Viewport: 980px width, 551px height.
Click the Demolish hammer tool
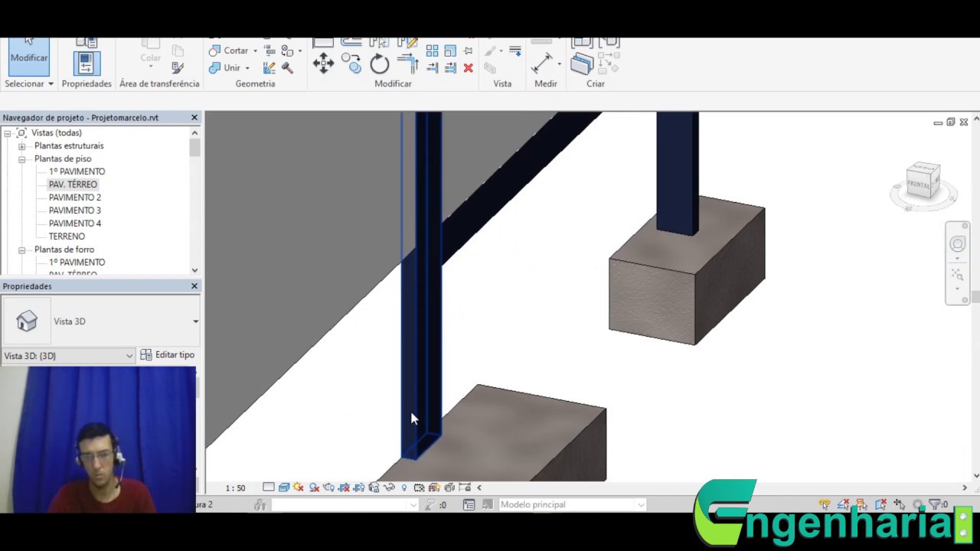tap(287, 68)
